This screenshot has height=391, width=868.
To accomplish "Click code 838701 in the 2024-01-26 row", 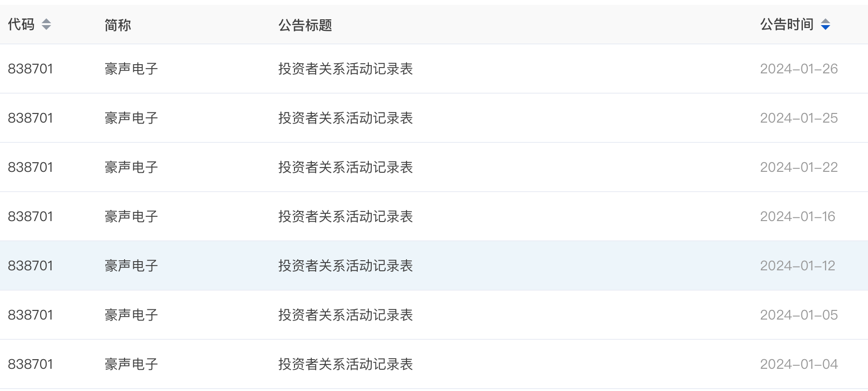I will pos(30,69).
